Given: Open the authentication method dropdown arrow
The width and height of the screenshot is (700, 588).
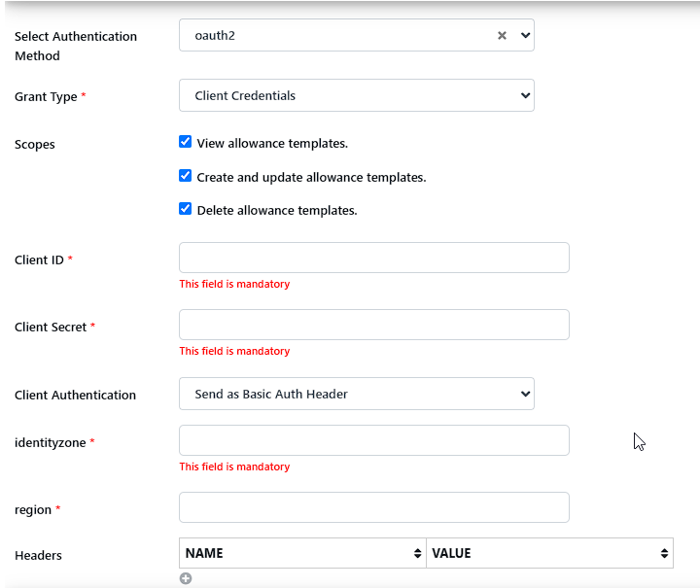Looking at the screenshot, I should [x=525, y=35].
